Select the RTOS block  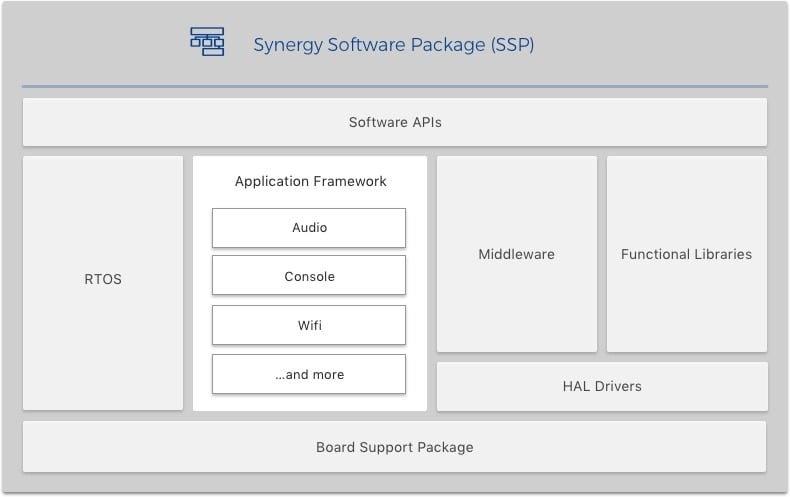pyautogui.click(x=103, y=280)
